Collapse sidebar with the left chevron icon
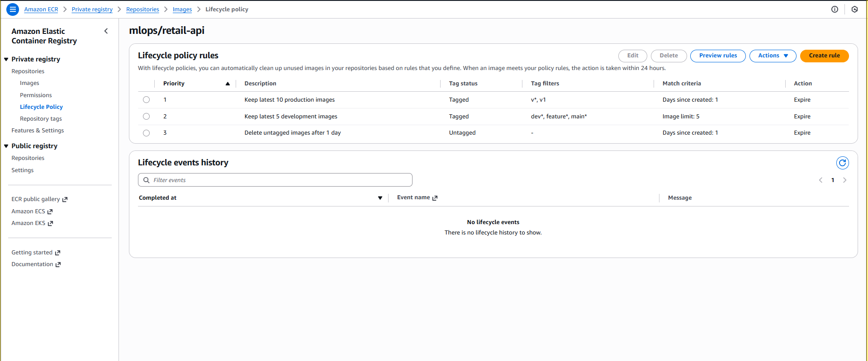Viewport: 868px width, 361px height. coord(106,31)
